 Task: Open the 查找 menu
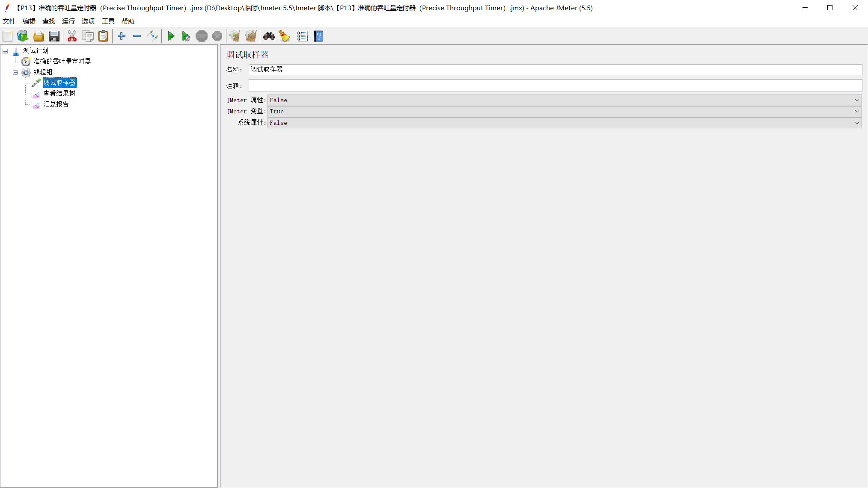[49, 21]
